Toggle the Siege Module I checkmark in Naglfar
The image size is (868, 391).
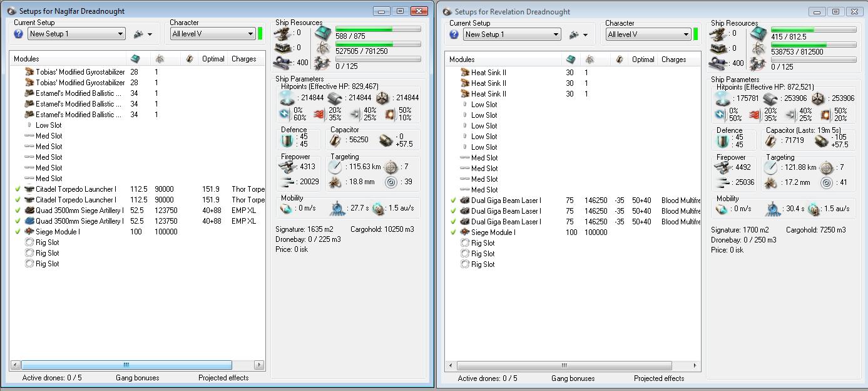[18, 232]
